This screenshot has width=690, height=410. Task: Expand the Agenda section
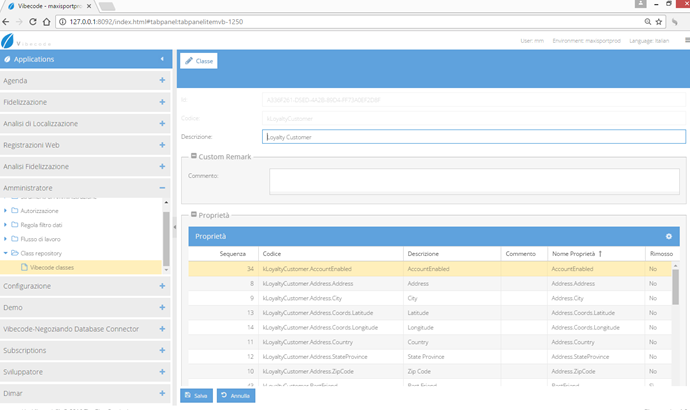click(x=162, y=80)
